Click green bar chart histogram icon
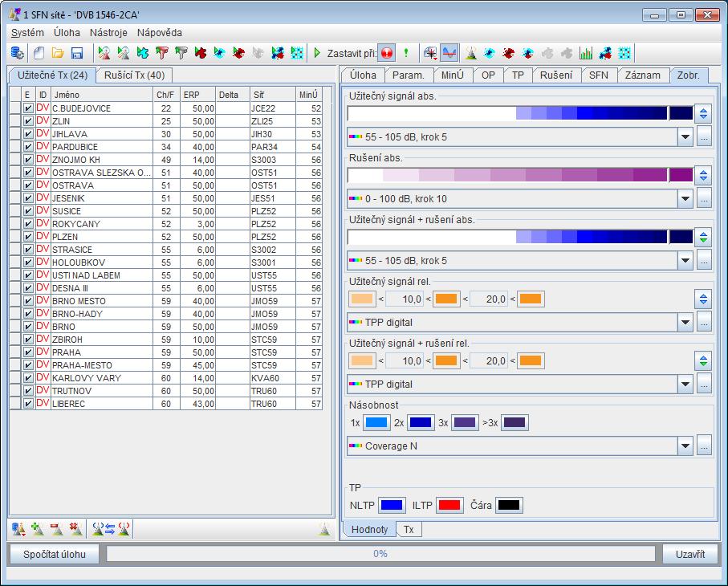728x586 pixels. tap(586, 53)
